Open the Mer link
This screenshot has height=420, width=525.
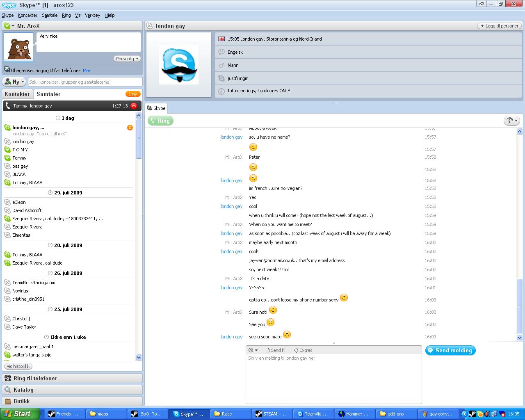click(87, 71)
